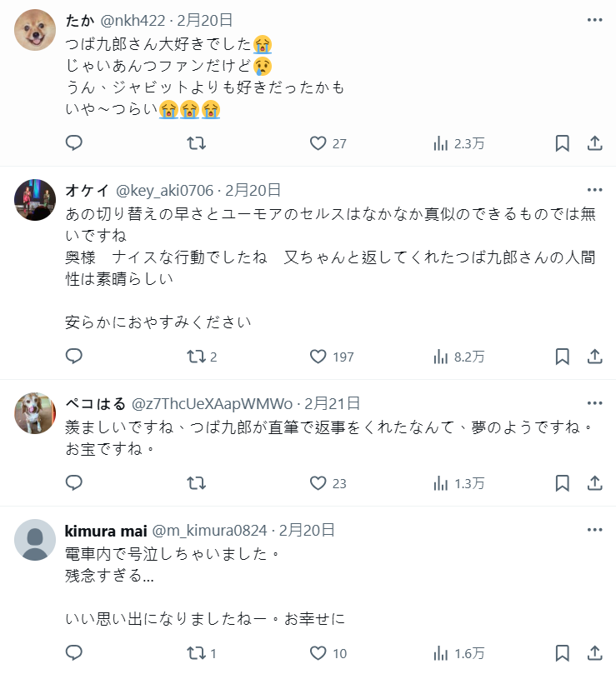Viewport: 616px width, 674px height.
Task: Open @key_aki0706 profile handle link
Action: coord(163,190)
